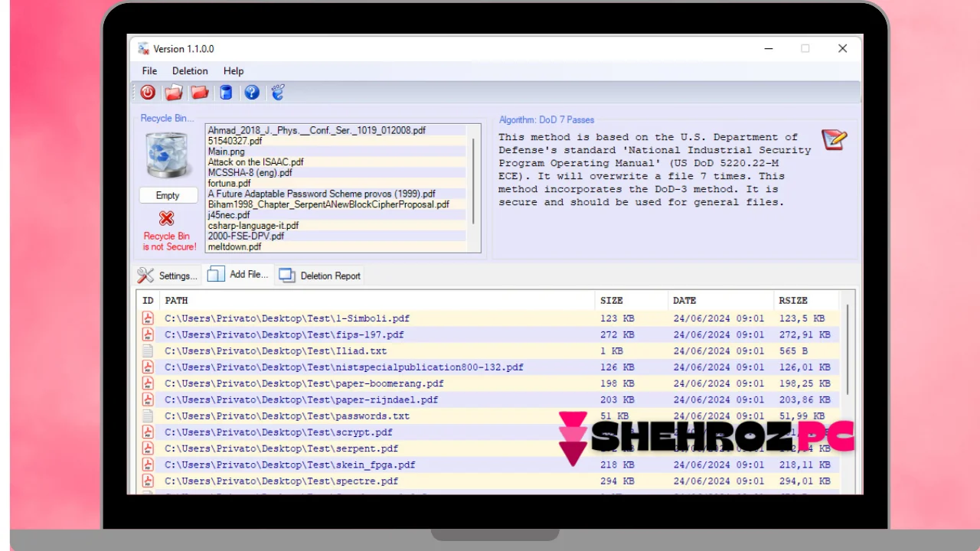
Task: Select Biham1998_Chapter_Serpent pdf entry
Action: [336, 204]
